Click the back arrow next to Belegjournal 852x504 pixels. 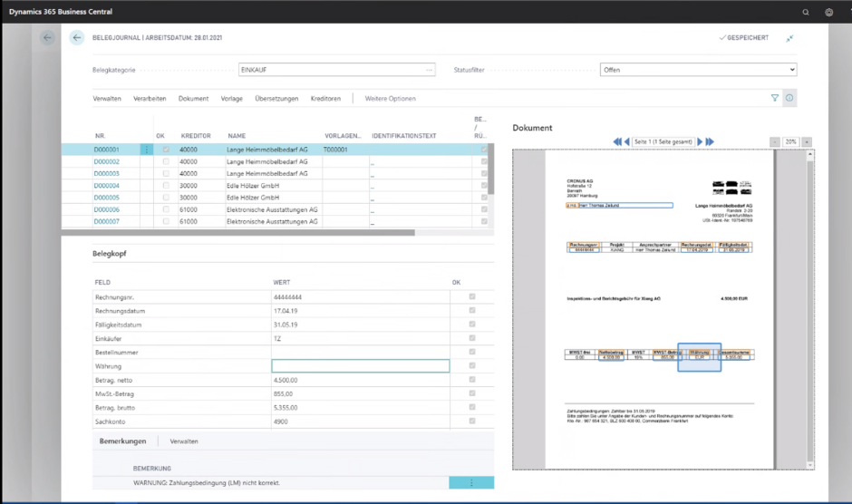[77, 38]
